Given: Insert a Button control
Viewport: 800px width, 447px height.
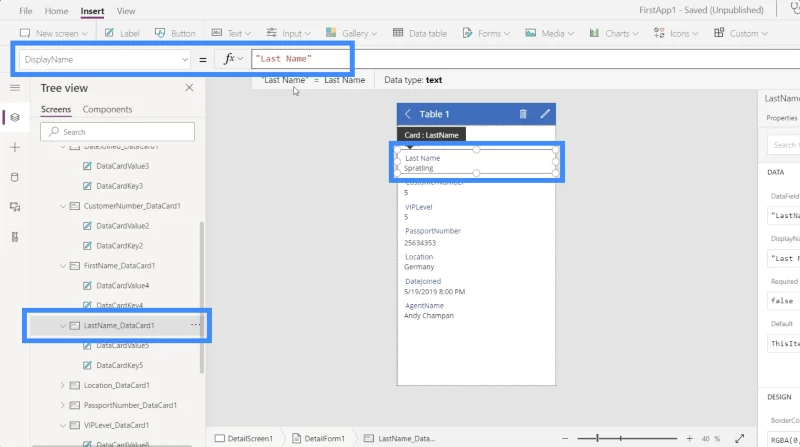Looking at the screenshot, I should (x=175, y=33).
